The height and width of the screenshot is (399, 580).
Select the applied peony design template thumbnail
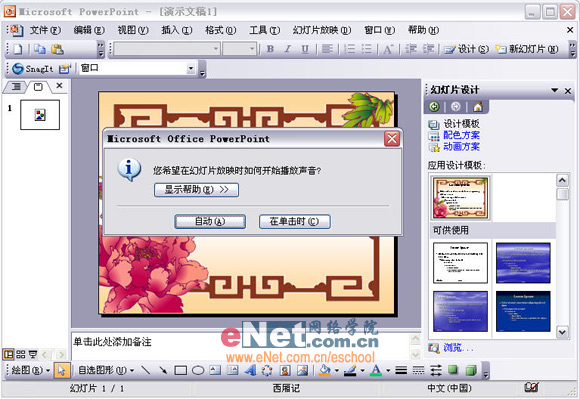(x=461, y=198)
